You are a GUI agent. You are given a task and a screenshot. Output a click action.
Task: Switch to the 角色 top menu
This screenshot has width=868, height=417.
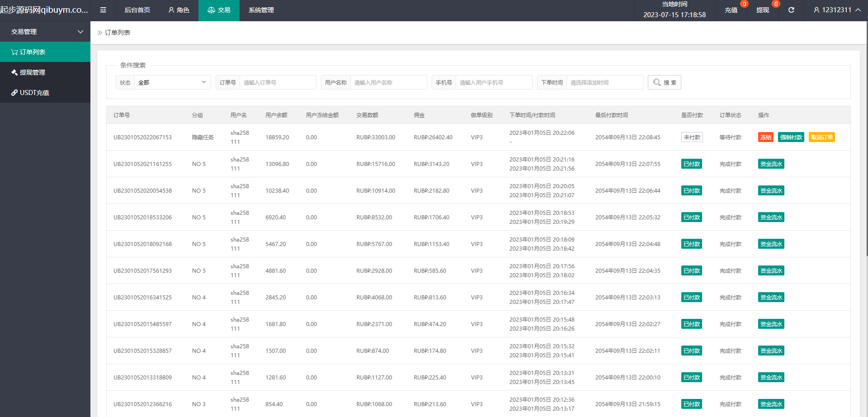point(179,10)
